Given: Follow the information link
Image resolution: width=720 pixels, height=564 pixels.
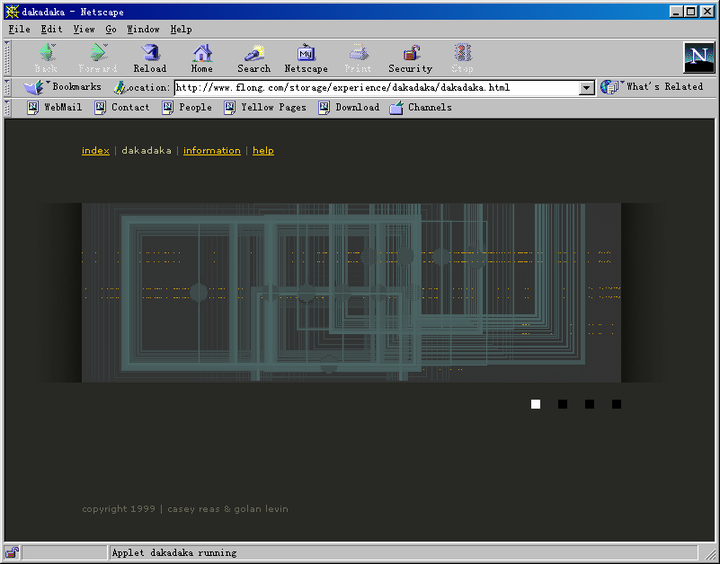Looking at the screenshot, I should pos(212,151).
